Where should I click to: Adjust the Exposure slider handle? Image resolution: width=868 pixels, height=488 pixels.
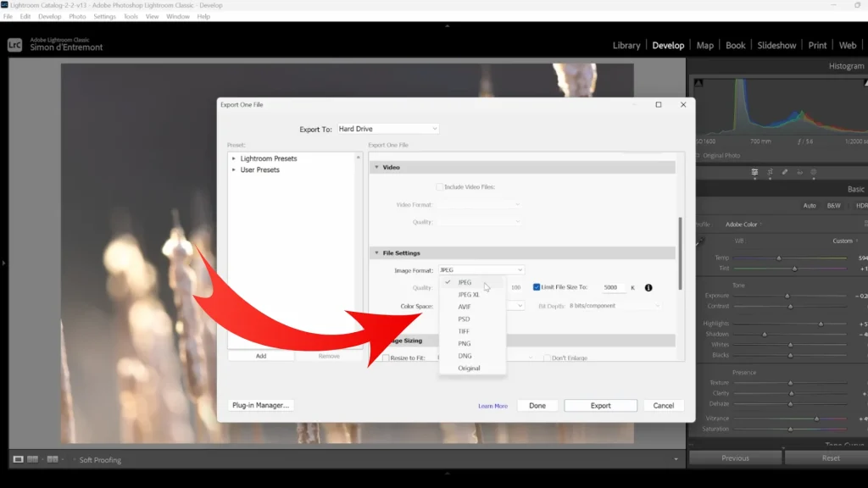tap(787, 296)
